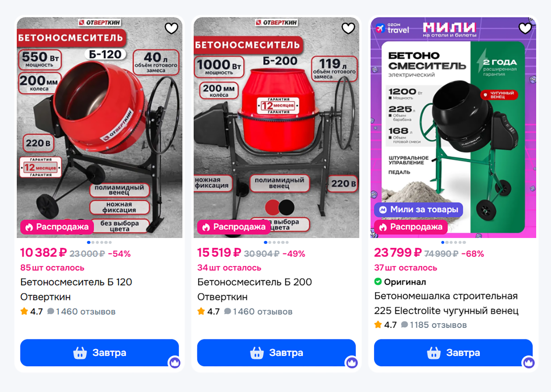The image size is (551, 392).
Task: Click Распродажа badge on Б 120 image
Action: coord(57,227)
